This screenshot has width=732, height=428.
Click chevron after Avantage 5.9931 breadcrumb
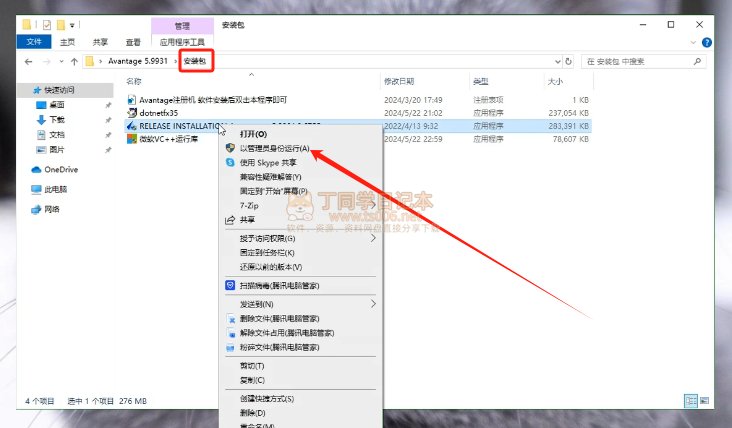(176, 61)
